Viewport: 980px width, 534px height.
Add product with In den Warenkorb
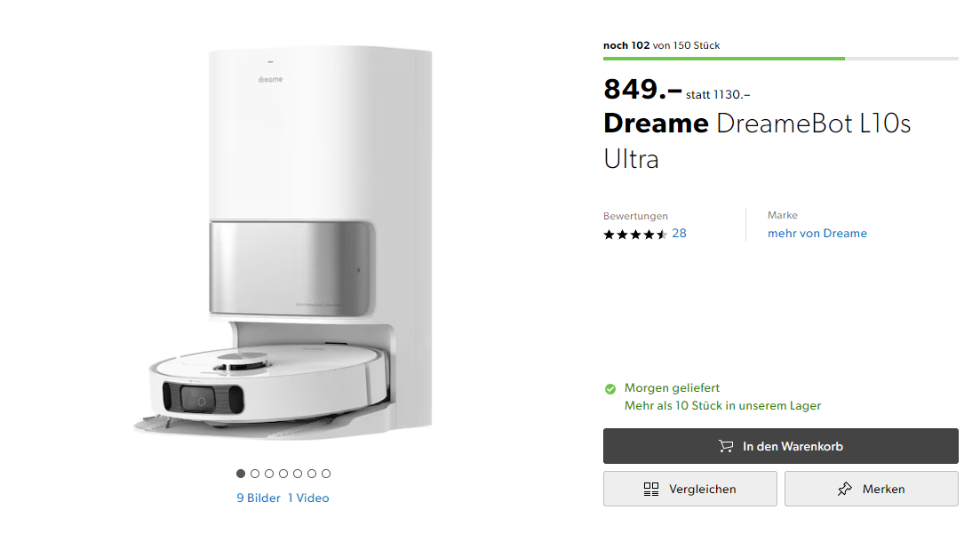(781, 446)
